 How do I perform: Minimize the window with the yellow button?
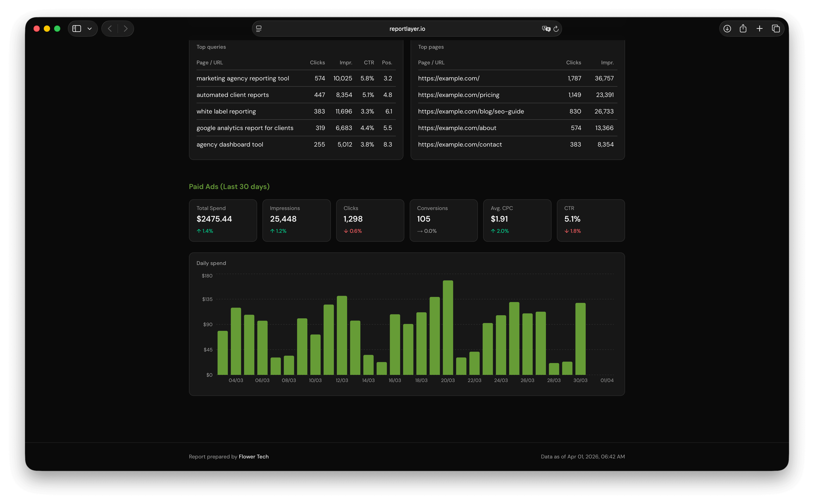(47, 29)
